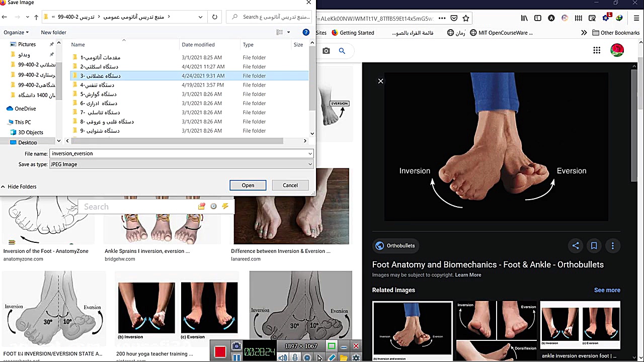The width and height of the screenshot is (644, 362).
Task: Sort by Name column header
Action: [78, 45]
